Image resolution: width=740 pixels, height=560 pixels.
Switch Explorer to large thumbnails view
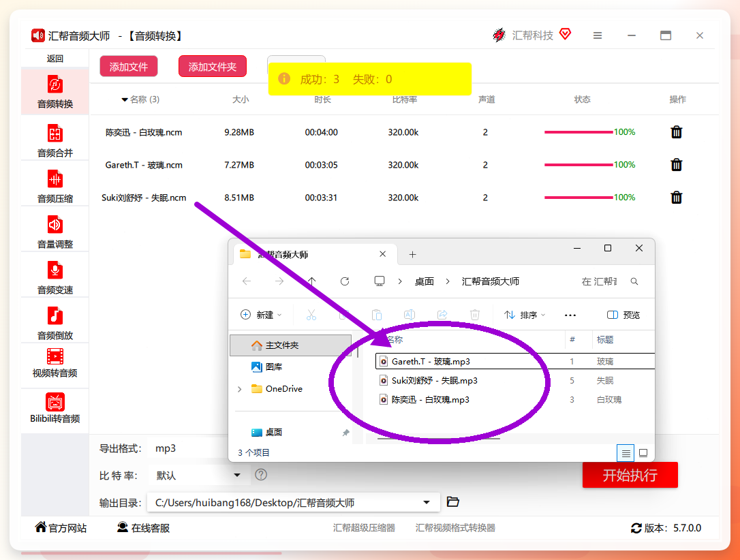[643, 453]
